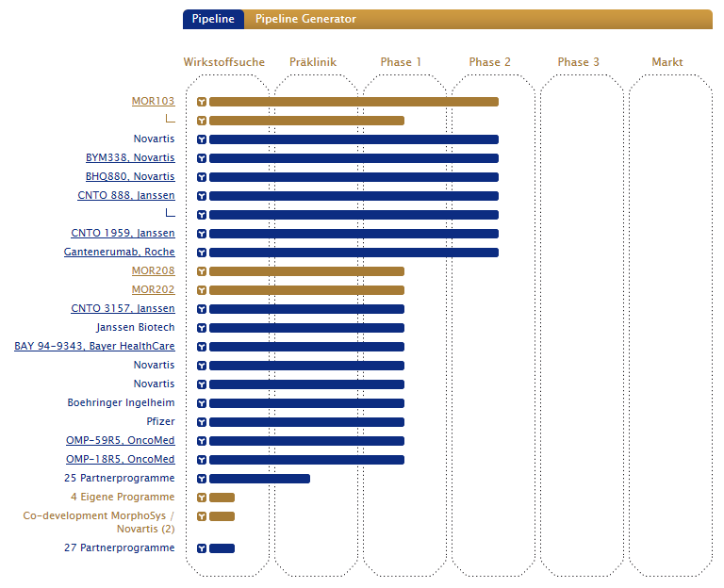Click the icon next to Janssen Biotech
Viewport: 724px width, 588px height.
(202, 328)
